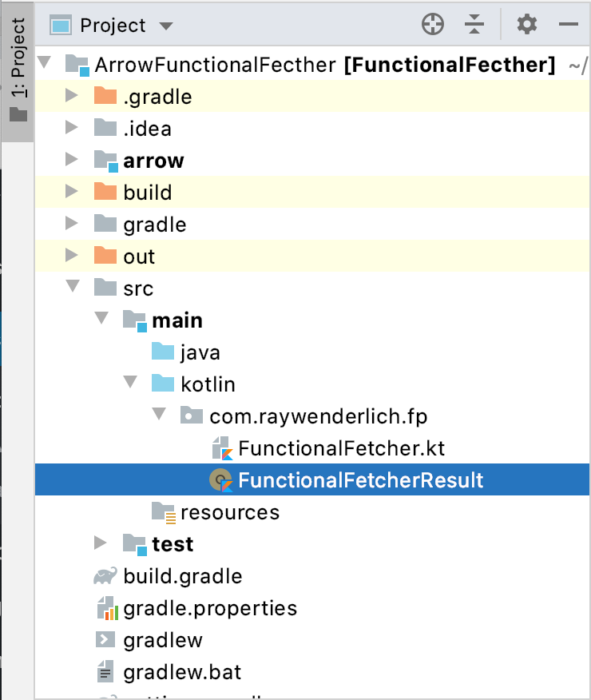Expand the test folder
Image resolution: width=591 pixels, height=700 pixels.
tap(101, 543)
